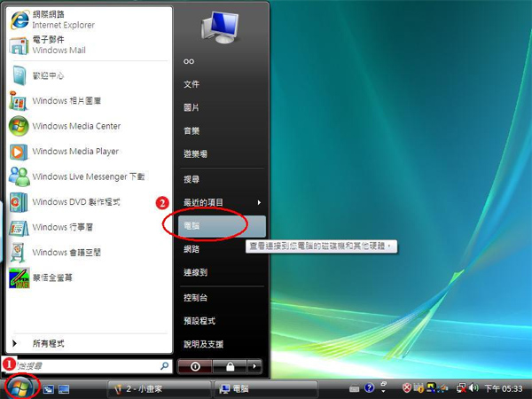This screenshot has width=532, height=399.
Task: Click the Windows Start orb
Action: click(20, 387)
